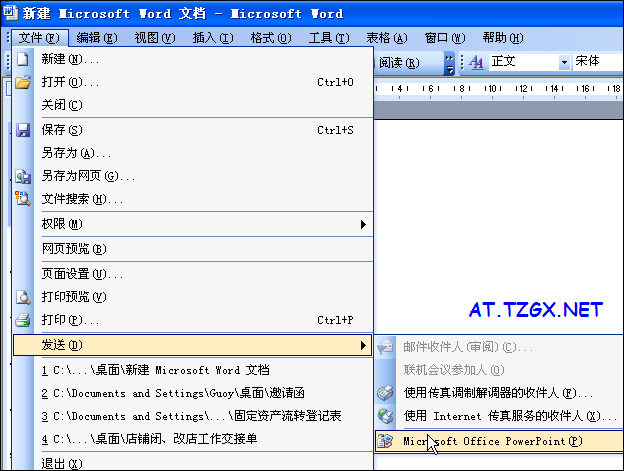Open the 编辑(E) menu
Image resolution: width=624 pixels, height=471 pixels.
(97, 38)
